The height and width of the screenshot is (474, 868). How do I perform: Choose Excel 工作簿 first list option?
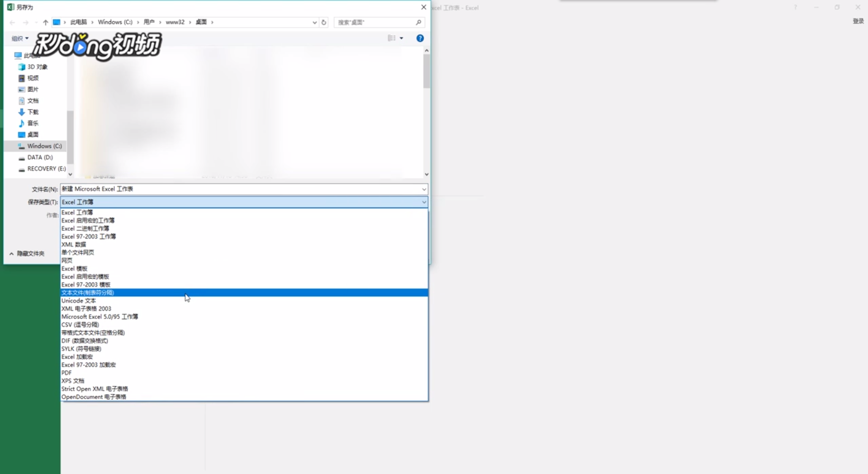click(x=244, y=213)
